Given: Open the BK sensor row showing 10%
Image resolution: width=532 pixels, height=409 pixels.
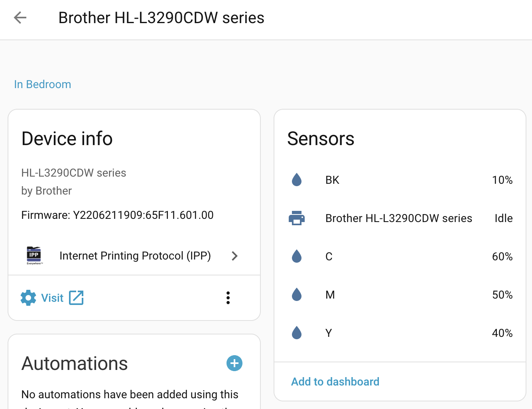Looking at the screenshot, I should pyautogui.click(x=400, y=180).
